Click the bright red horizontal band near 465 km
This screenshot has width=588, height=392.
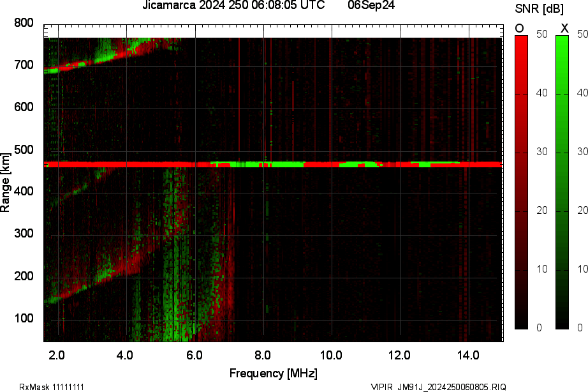pos(273,165)
